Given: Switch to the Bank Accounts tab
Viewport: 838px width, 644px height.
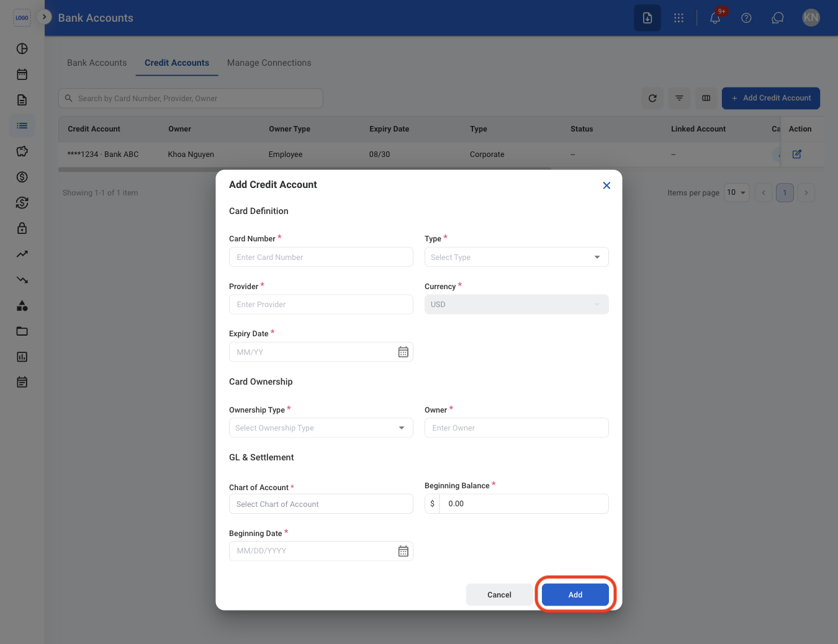Looking at the screenshot, I should (97, 63).
